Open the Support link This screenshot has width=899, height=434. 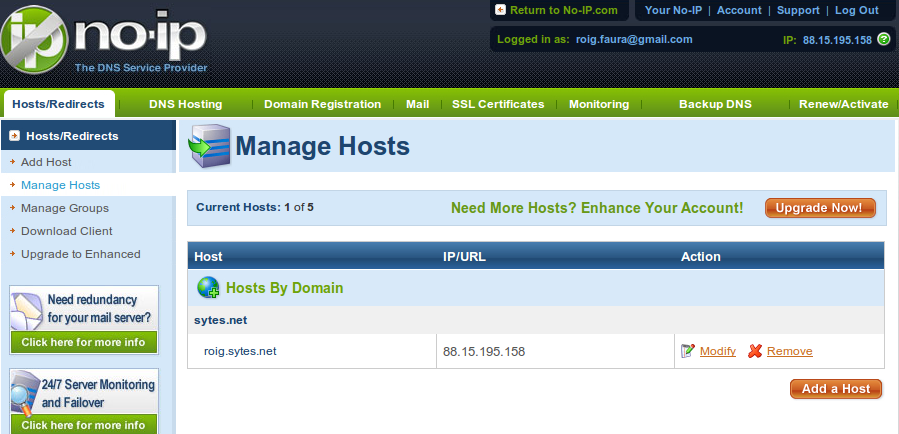pyautogui.click(x=798, y=10)
